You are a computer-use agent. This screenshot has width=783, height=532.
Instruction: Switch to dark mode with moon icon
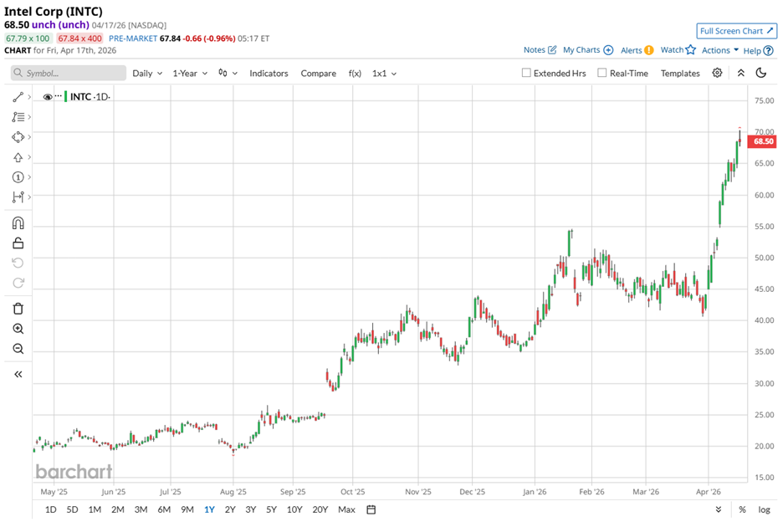(x=761, y=73)
